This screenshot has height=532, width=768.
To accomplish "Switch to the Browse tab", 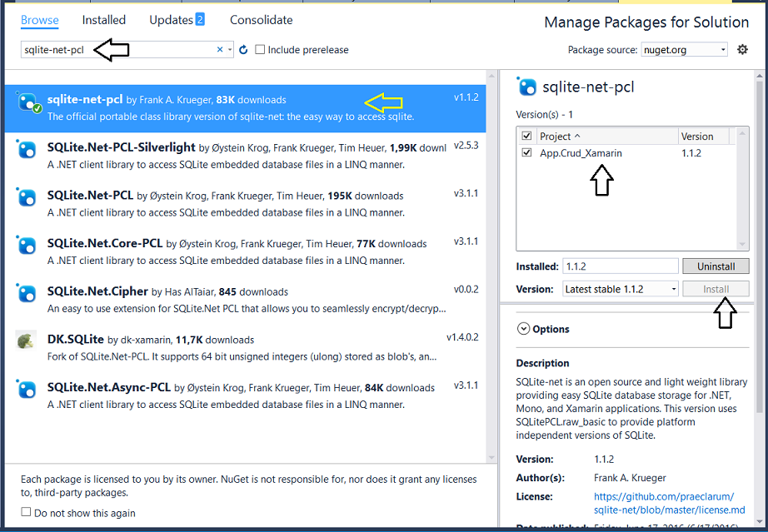I will (x=40, y=20).
